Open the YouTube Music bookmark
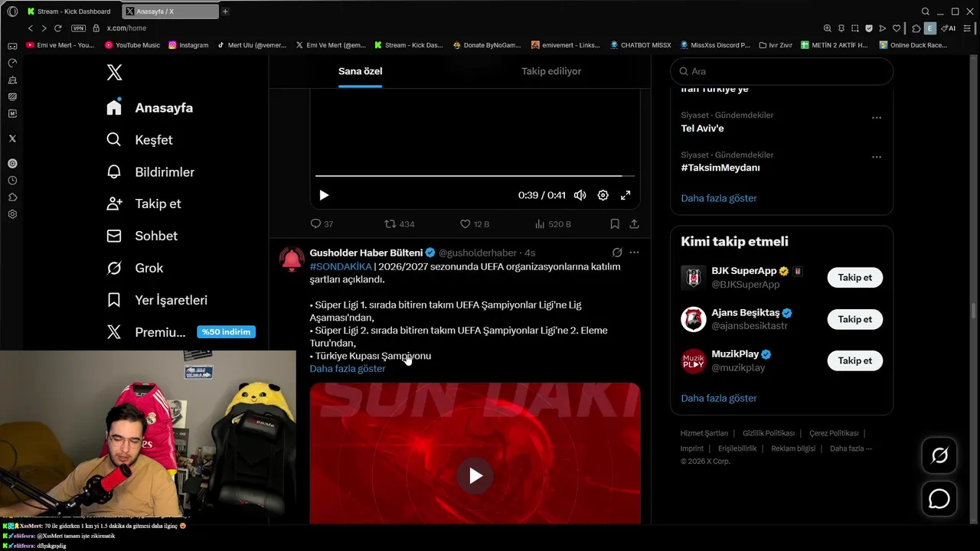This screenshot has width=980, height=551. pyautogui.click(x=132, y=45)
